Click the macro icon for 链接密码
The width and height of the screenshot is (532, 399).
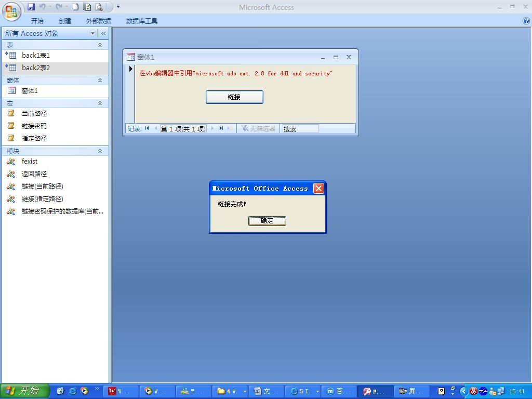[x=11, y=126]
